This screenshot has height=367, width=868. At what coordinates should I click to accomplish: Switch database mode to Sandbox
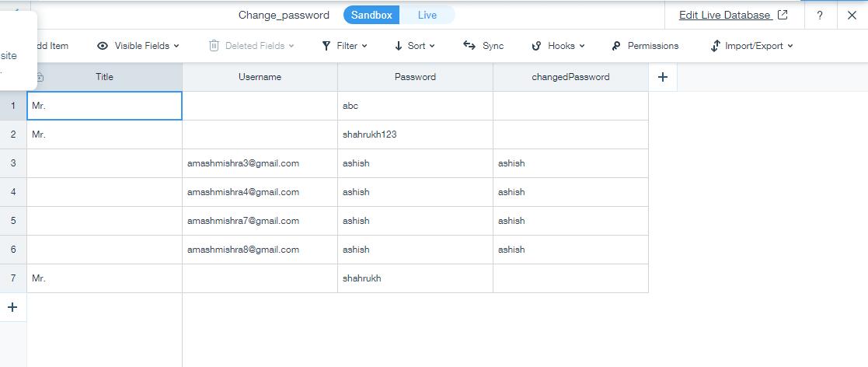tap(371, 15)
